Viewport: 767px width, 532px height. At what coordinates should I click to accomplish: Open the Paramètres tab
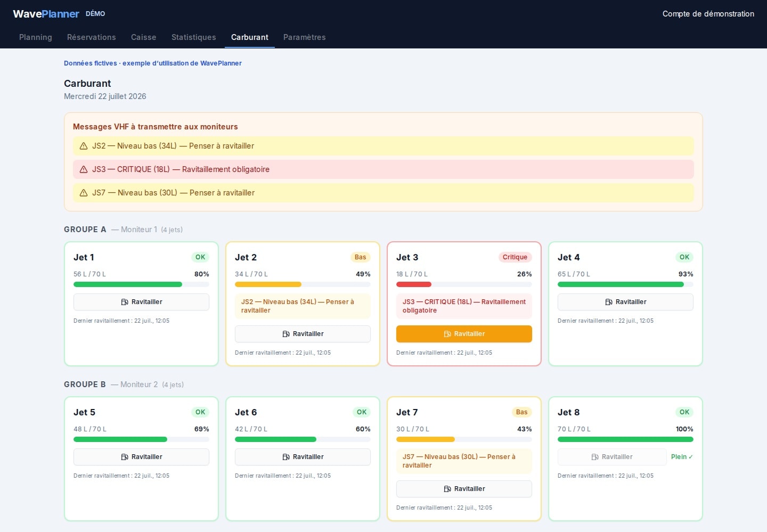tap(305, 37)
